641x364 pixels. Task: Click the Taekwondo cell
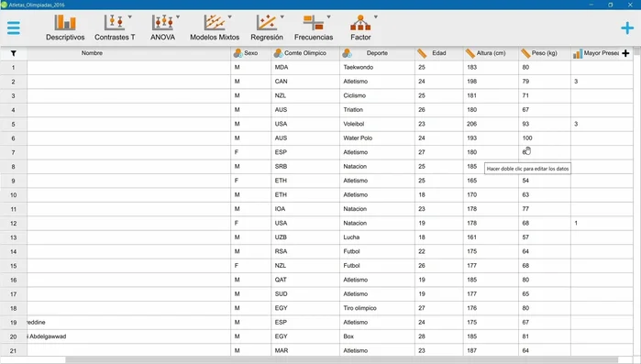[x=377, y=68]
